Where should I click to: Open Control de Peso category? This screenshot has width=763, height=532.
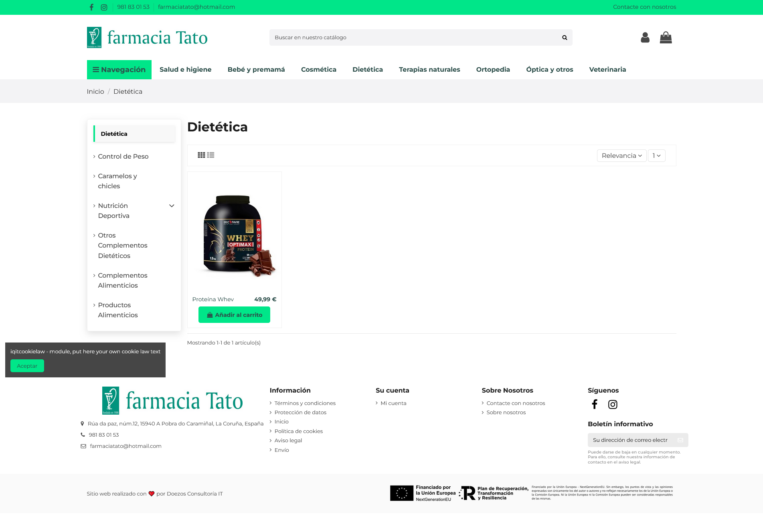pyautogui.click(x=123, y=157)
